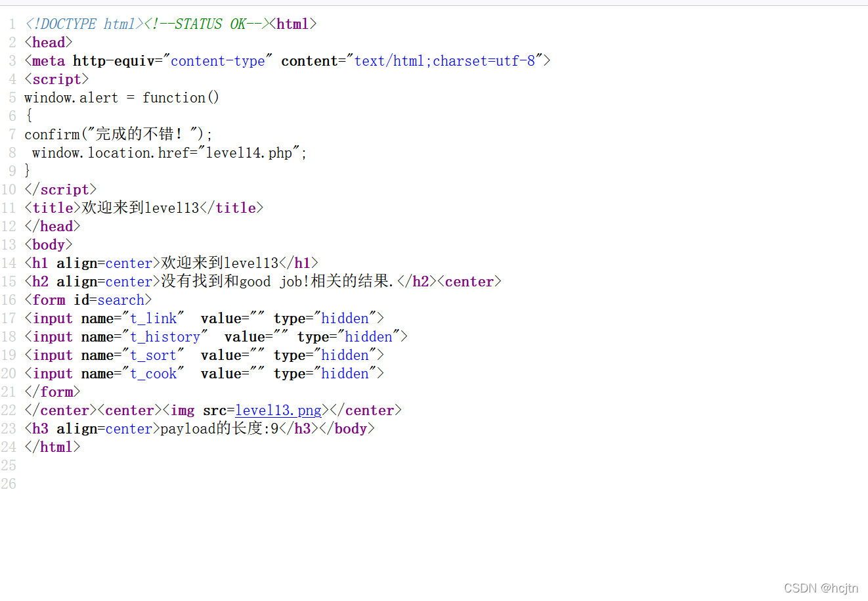Click the DOCTYPE html declaration
This screenshot has width=868, height=601.
click(84, 24)
